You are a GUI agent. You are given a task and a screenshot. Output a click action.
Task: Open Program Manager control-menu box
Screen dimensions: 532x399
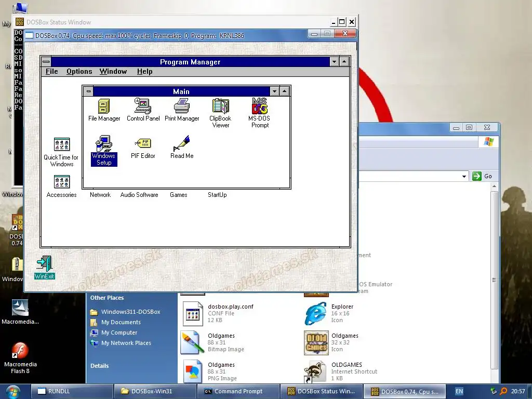coord(46,62)
